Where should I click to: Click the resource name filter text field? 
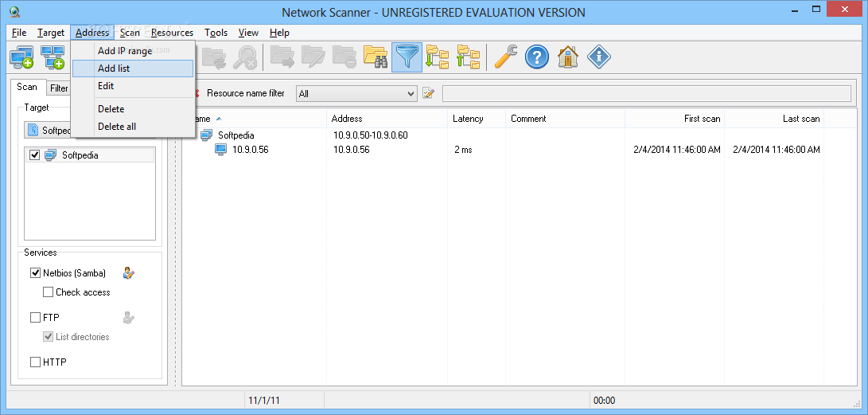pyautogui.click(x=647, y=94)
